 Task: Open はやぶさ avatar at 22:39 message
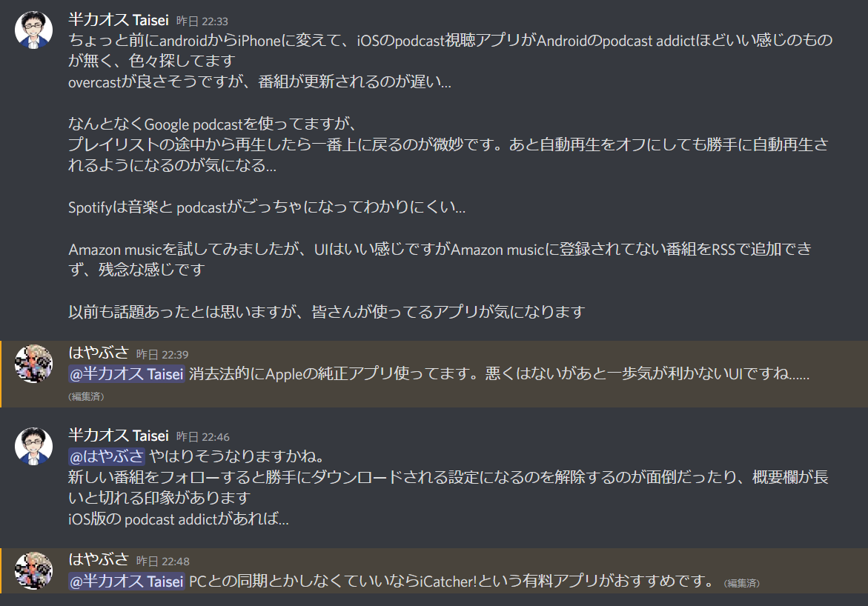pyautogui.click(x=33, y=364)
